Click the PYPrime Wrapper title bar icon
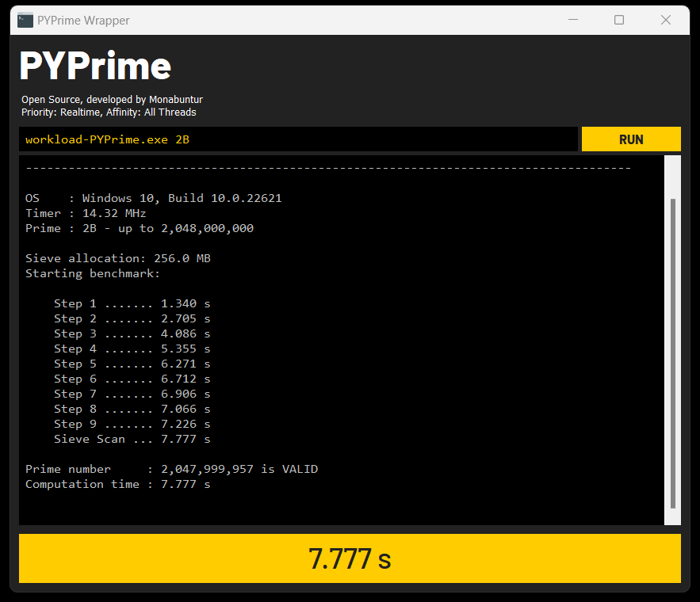 point(25,21)
